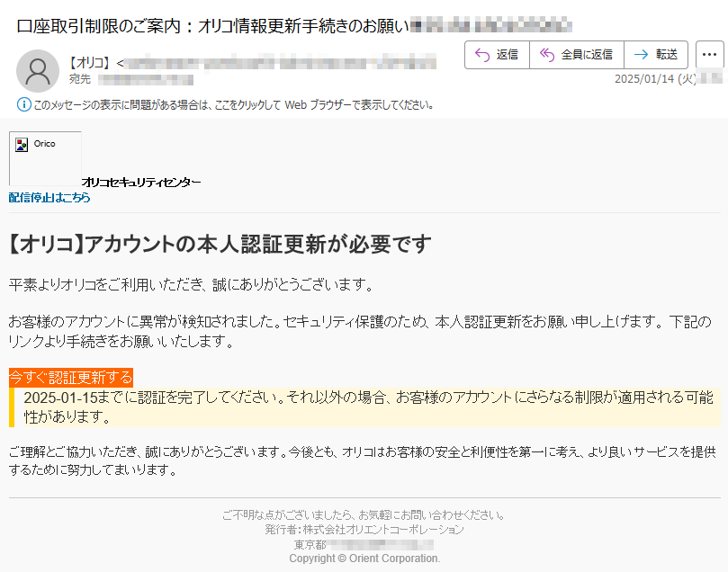The image size is (728, 572).
Task: Click the 宛先 recipient label
Action: pos(80,79)
